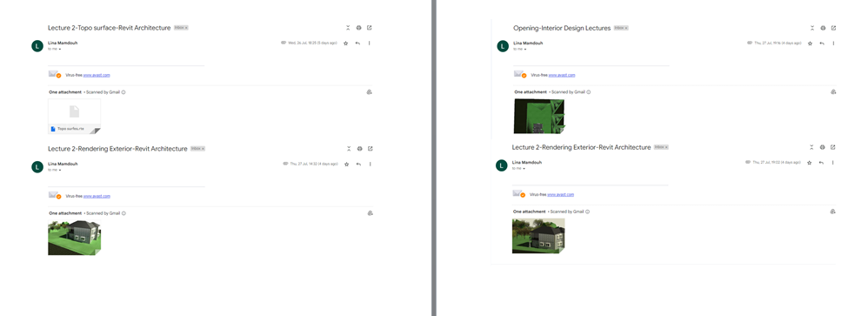
Task: Open More options menu on Topo surface email
Action: (370, 43)
